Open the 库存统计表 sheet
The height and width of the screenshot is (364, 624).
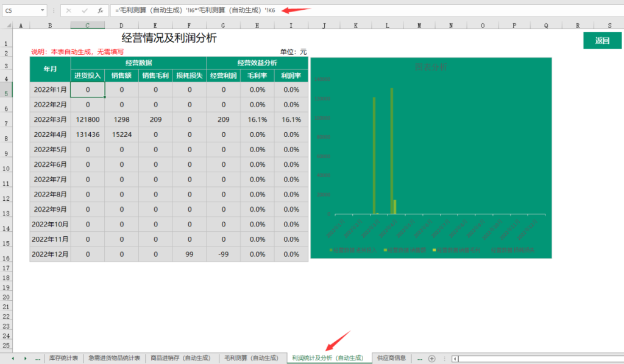click(x=62, y=358)
